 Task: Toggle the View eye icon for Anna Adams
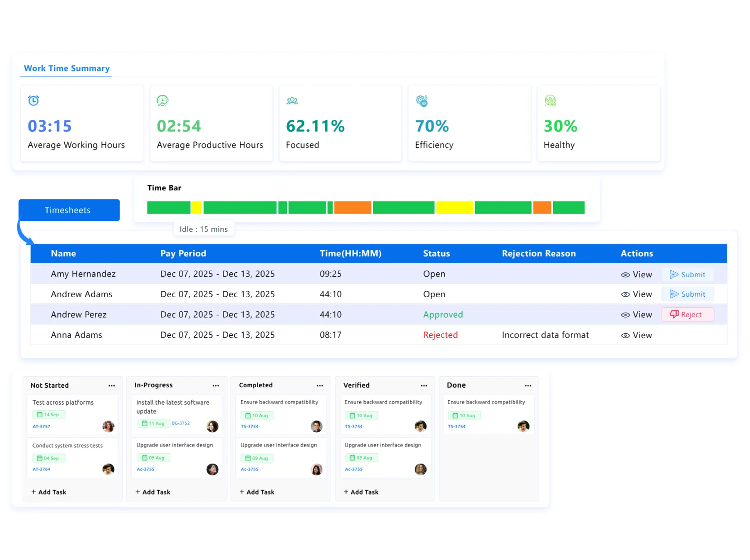click(625, 335)
